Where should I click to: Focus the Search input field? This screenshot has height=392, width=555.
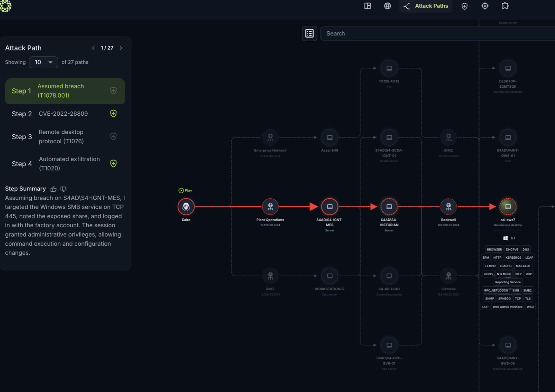tap(438, 34)
